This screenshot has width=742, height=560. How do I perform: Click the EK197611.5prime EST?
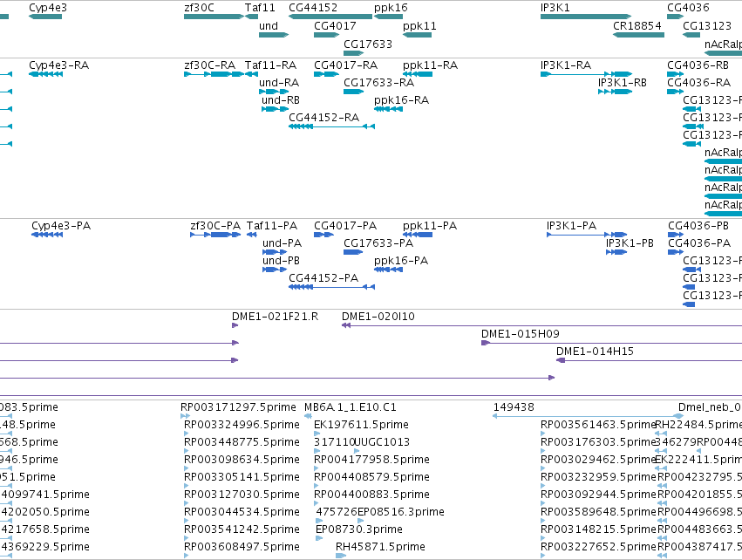tap(317, 434)
